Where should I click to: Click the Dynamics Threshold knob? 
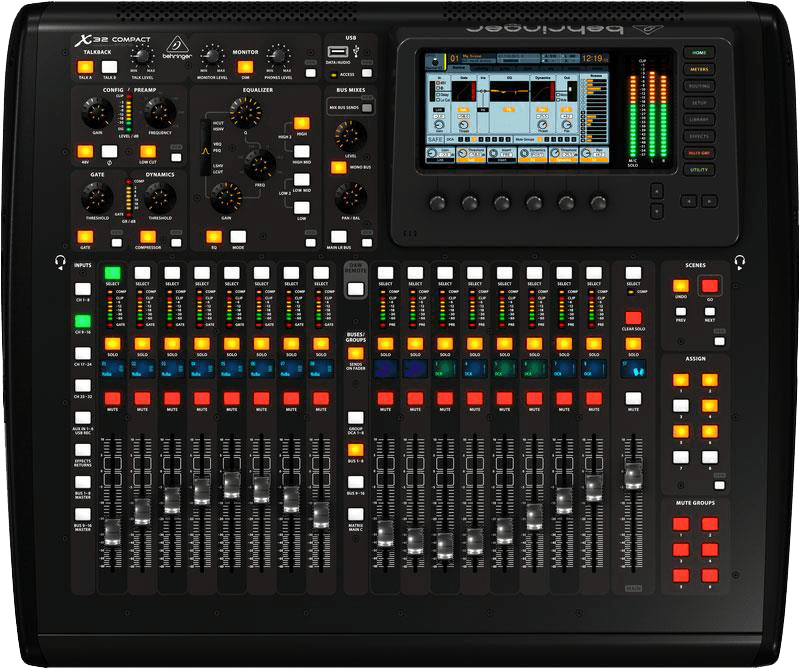click(160, 197)
